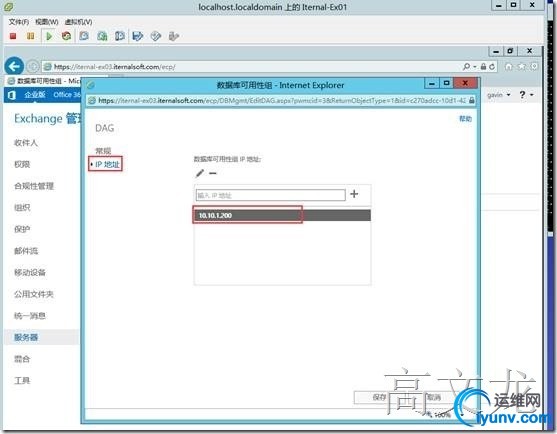The image size is (557, 434).
Task: Open the 视图(W) menu
Action: [47, 22]
